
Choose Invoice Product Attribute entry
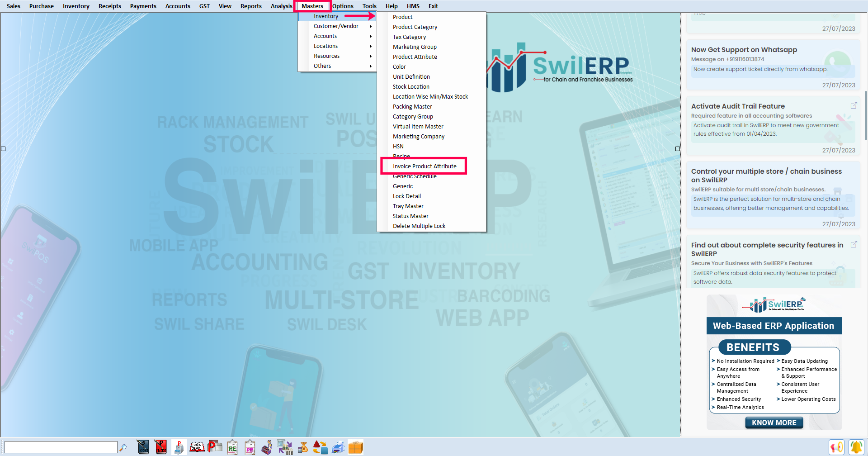(432, 166)
